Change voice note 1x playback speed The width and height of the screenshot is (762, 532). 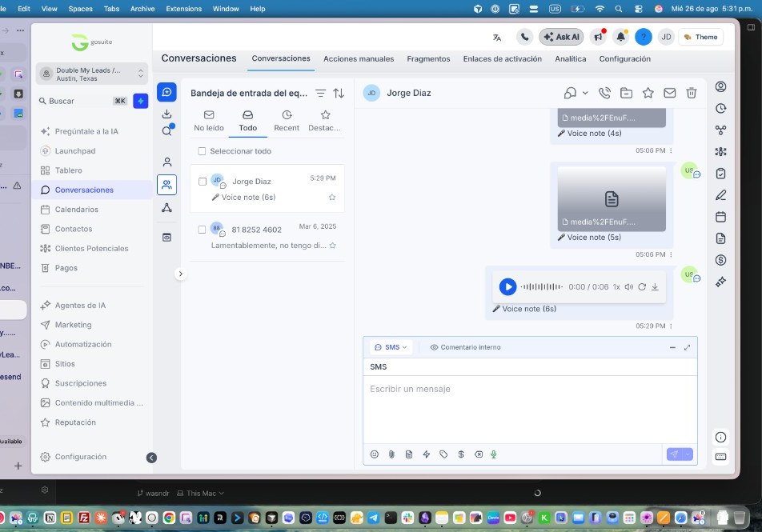pos(616,287)
